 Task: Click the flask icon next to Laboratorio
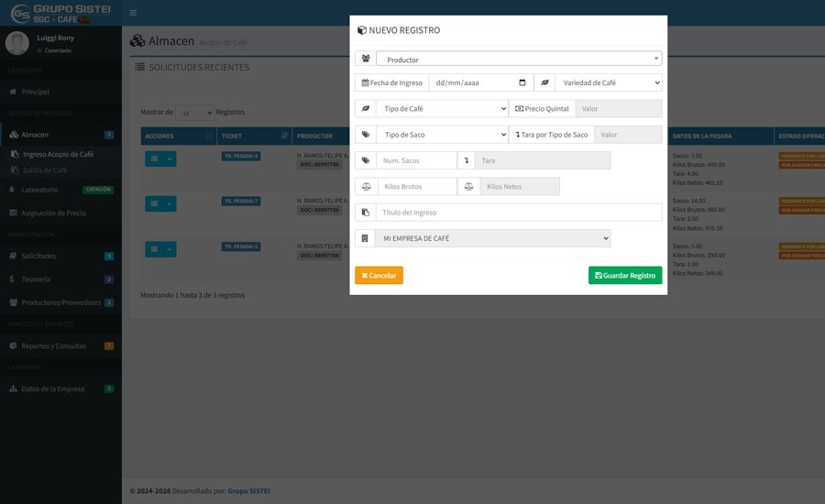coord(12,190)
